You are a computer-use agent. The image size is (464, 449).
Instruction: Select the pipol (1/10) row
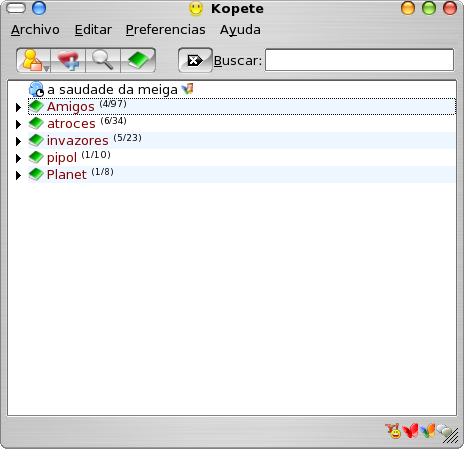click(242, 158)
